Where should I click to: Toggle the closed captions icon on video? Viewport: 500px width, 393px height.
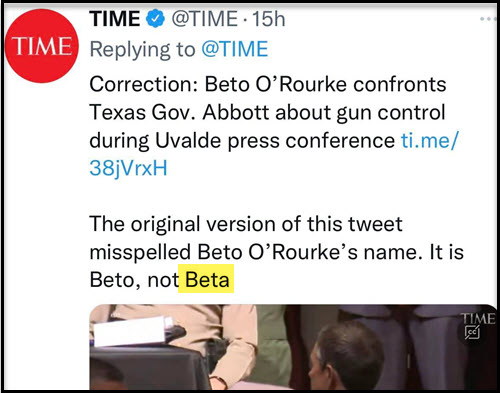(472, 333)
